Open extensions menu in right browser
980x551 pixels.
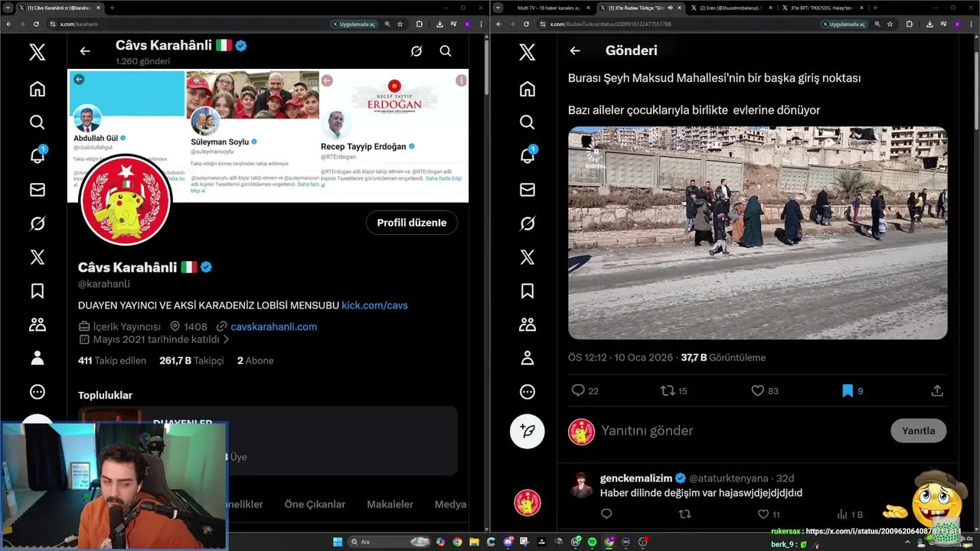pos(910,24)
